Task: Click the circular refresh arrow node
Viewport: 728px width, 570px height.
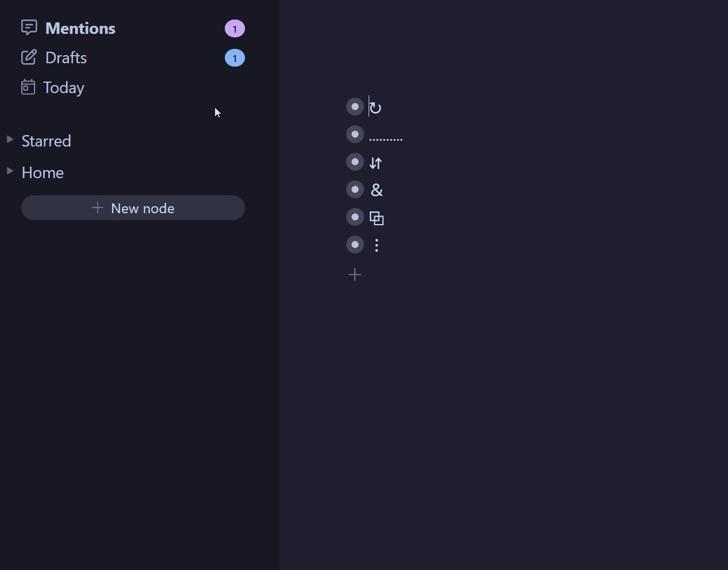Action: point(376,107)
